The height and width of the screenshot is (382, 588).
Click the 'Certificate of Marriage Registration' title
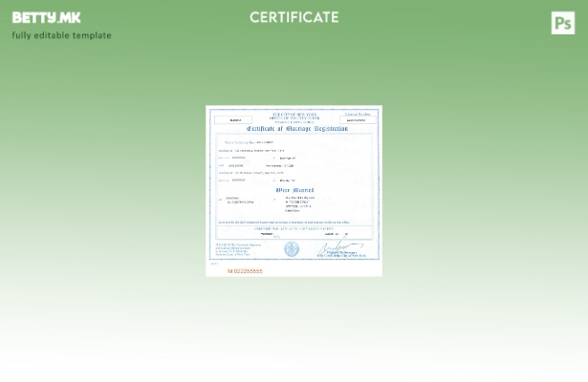[x=296, y=128]
